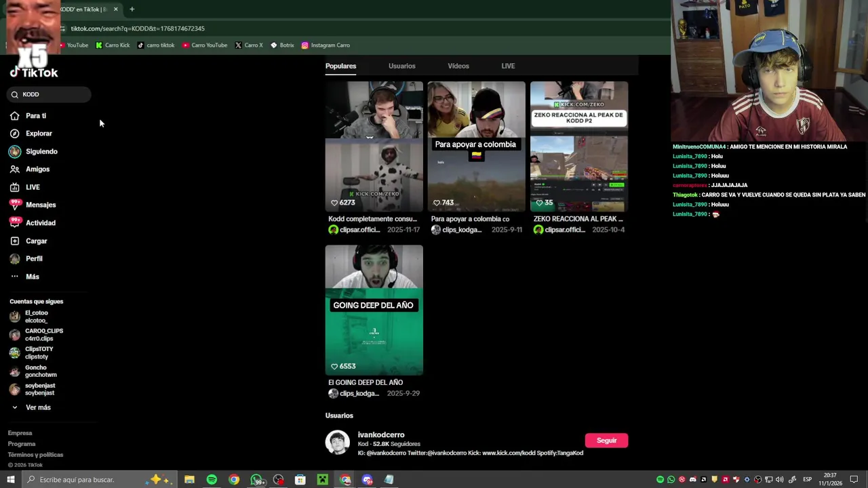Open the carro tiktok bookmark
The image size is (868, 488).
point(156,45)
